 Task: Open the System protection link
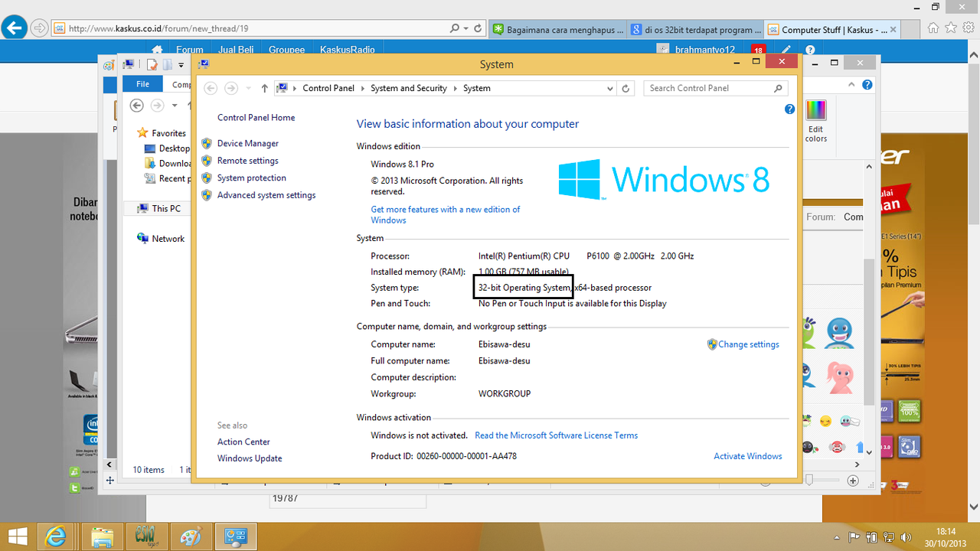[x=251, y=178]
